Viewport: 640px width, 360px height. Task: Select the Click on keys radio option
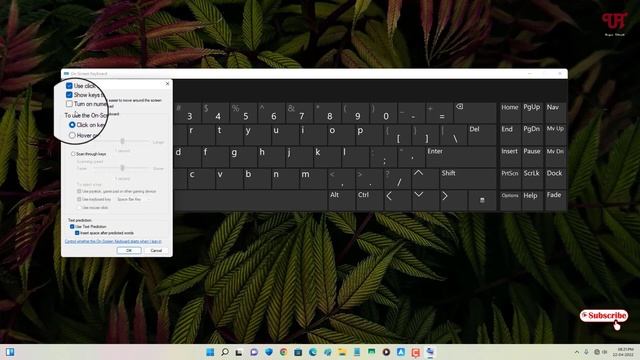(72, 124)
